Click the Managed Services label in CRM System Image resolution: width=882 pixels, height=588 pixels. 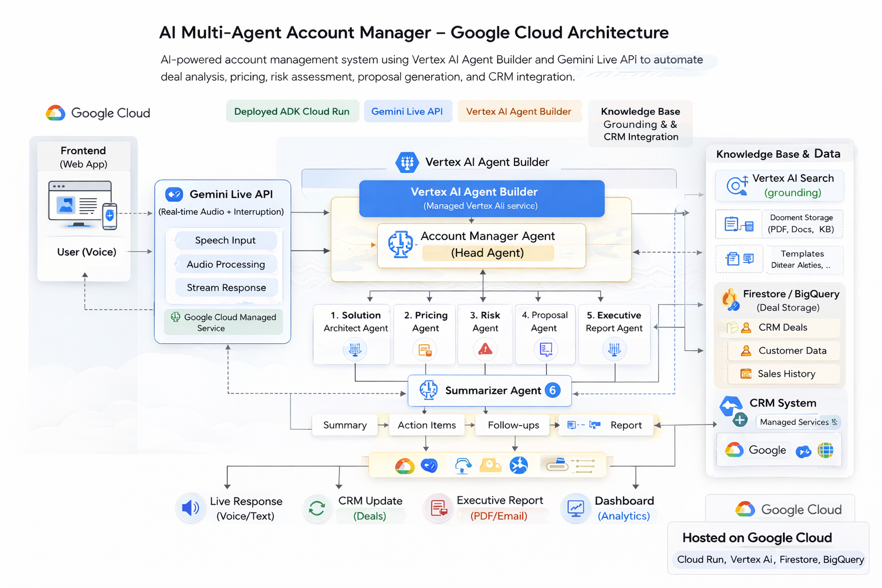pos(798,422)
